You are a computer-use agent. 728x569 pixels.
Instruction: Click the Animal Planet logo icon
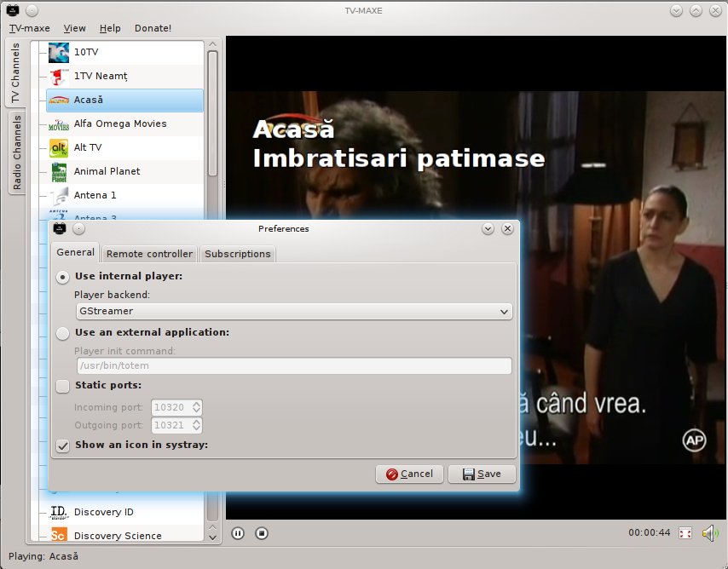click(x=59, y=172)
